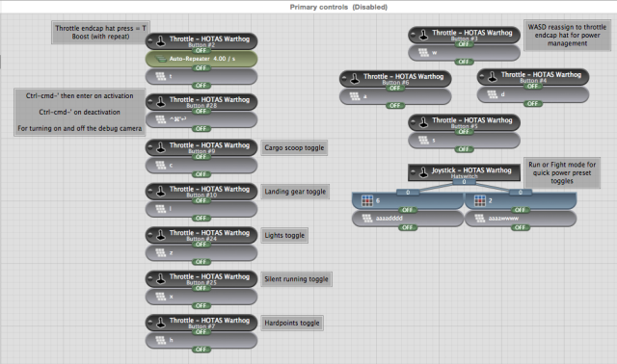Collapse the Throttle Button #28 block
Image resolution: width=617 pixels, height=364 pixels.
point(150,101)
